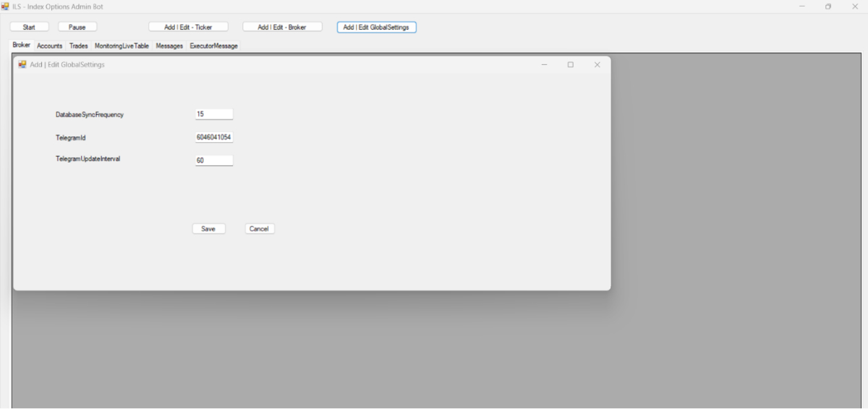Click the ILS main window app icon
Image resolution: width=868 pixels, height=409 pixels.
pyautogui.click(x=5, y=7)
